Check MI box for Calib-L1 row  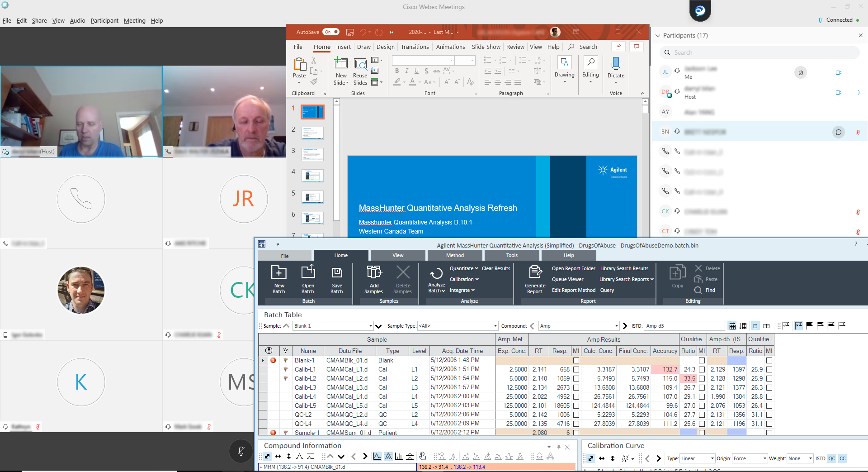[x=576, y=370]
